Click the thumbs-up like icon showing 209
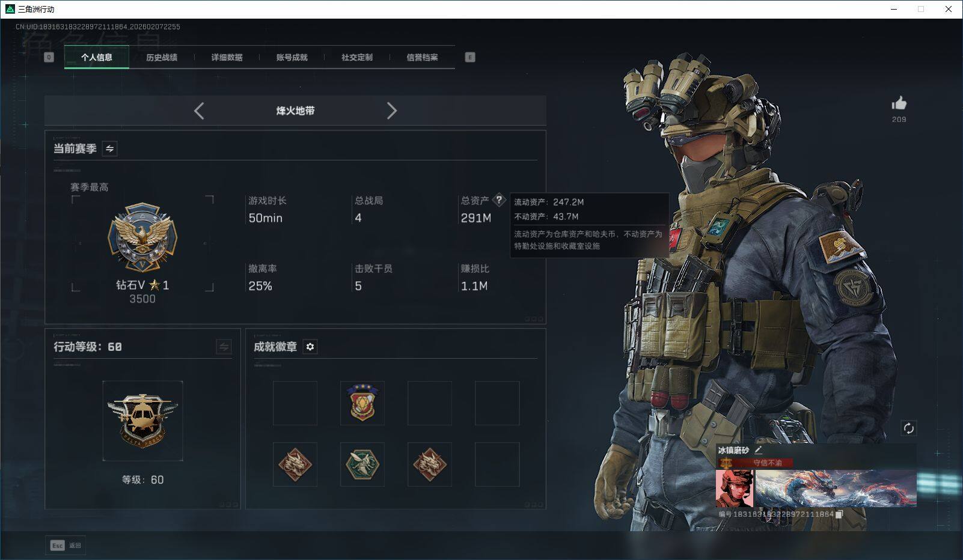Screen dimensions: 963x560 (x=898, y=103)
